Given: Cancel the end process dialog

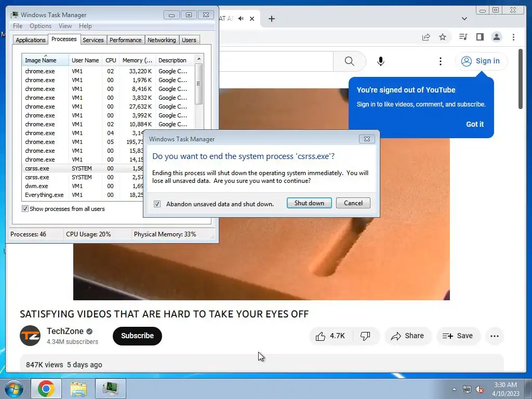Looking at the screenshot, I should click(x=353, y=203).
